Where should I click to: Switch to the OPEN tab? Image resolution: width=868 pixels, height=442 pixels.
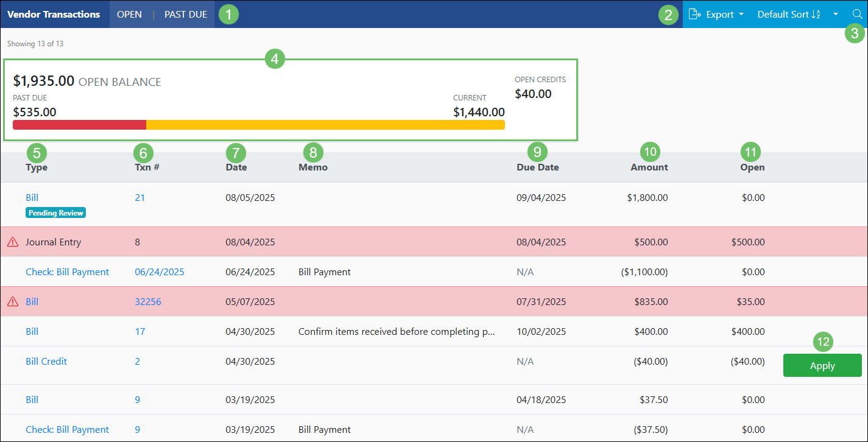(x=130, y=14)
